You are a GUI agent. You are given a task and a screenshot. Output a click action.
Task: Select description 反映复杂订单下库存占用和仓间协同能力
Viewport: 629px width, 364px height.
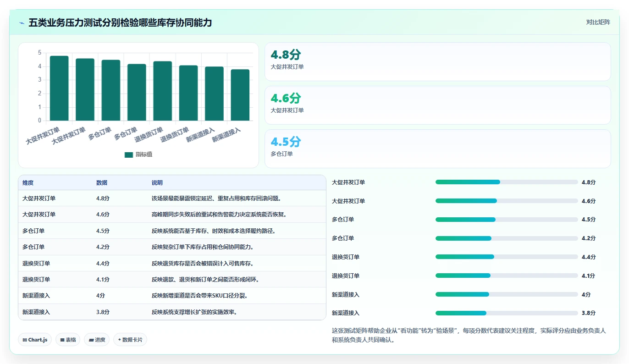click(202, 247)
